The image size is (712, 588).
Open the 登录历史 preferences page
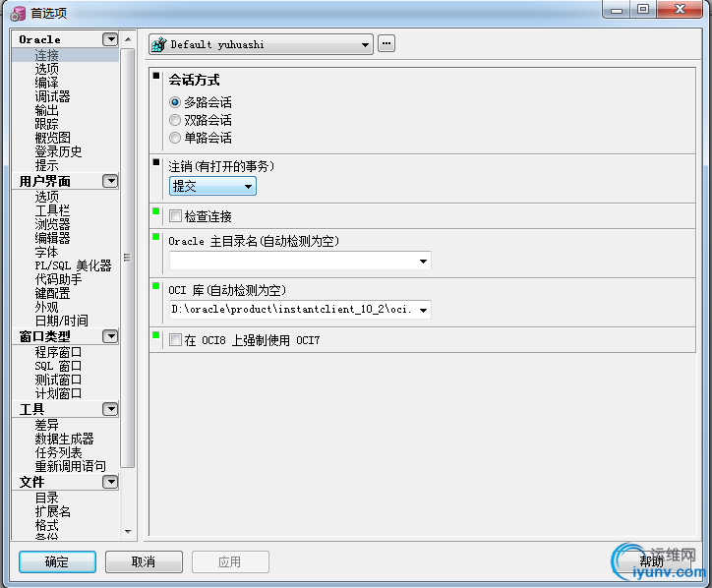tap(59, 151)
